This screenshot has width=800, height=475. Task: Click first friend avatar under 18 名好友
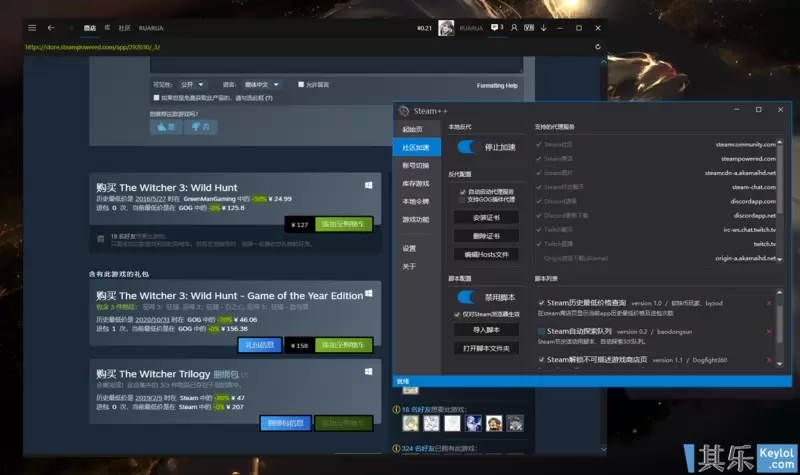coord(411,423)
